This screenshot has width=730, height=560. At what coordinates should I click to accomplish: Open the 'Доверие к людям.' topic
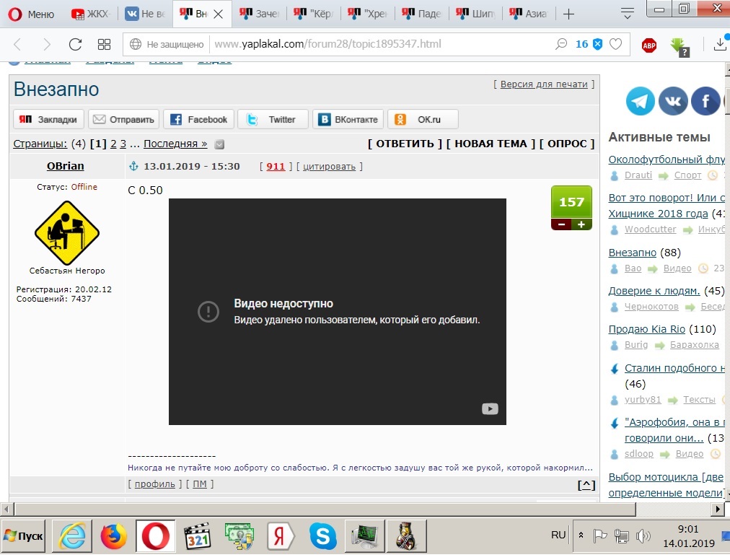(654, 291)
